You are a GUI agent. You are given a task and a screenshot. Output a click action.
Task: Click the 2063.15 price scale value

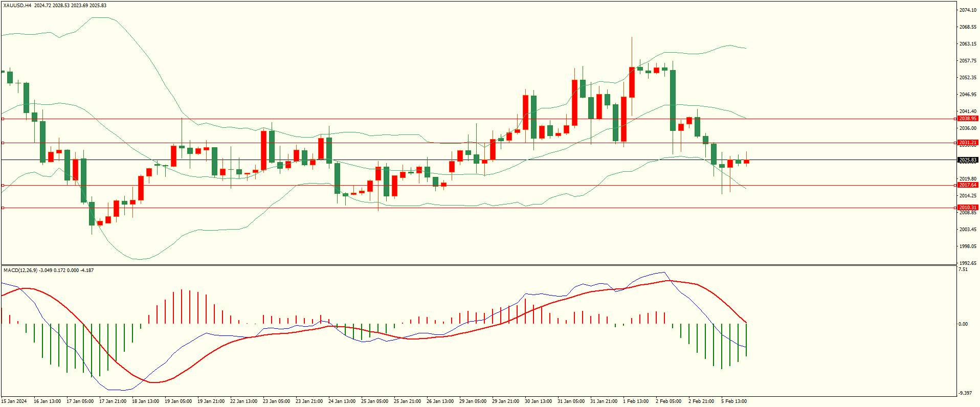tap(968, 44)
